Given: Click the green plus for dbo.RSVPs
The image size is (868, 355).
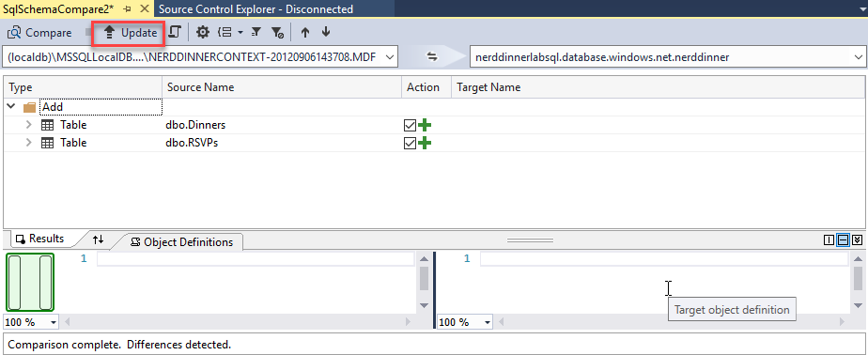Looking at the screenshot, I should click(x=425, y=144).
